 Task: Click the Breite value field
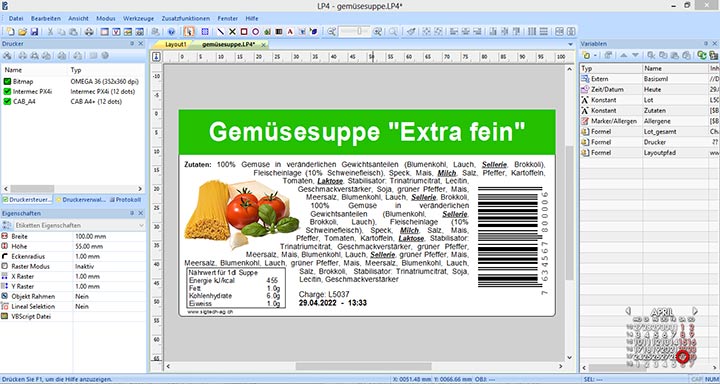click(x=109, y=237)
